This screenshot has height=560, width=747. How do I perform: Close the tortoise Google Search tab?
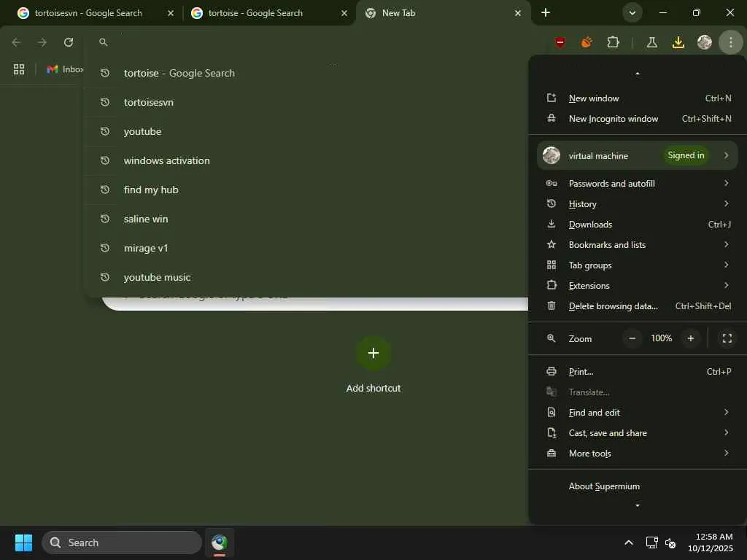344,13
